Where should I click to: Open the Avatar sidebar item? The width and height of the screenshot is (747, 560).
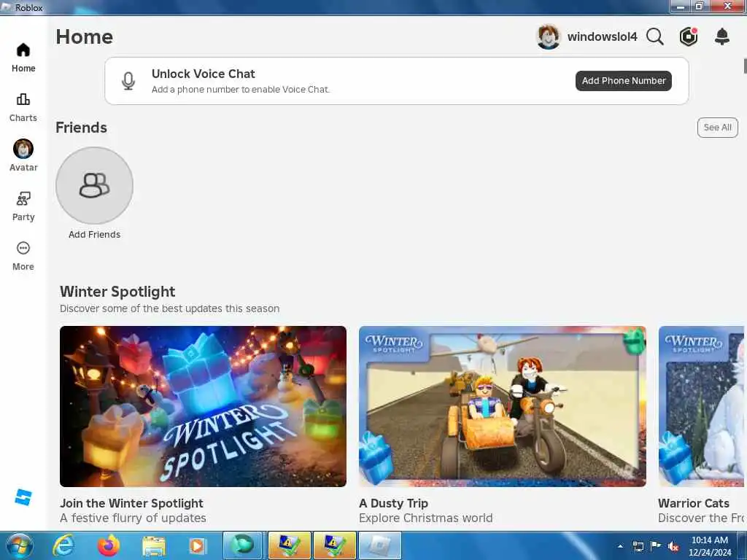pos(23,155)
